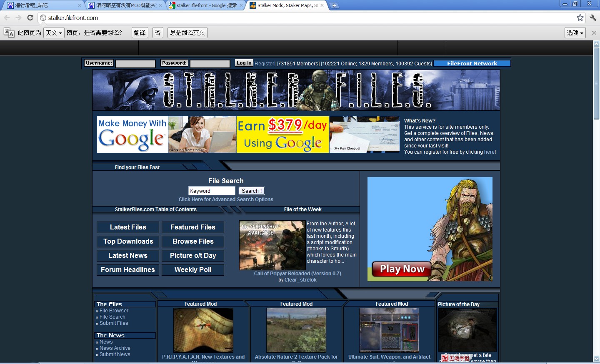Viewport: 600px width, 364px height.
Task: Open the Latest Files section
Action: point(128,227)
